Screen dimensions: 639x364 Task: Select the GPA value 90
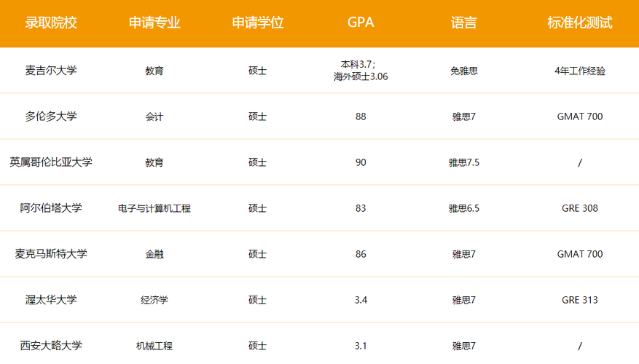361,162
